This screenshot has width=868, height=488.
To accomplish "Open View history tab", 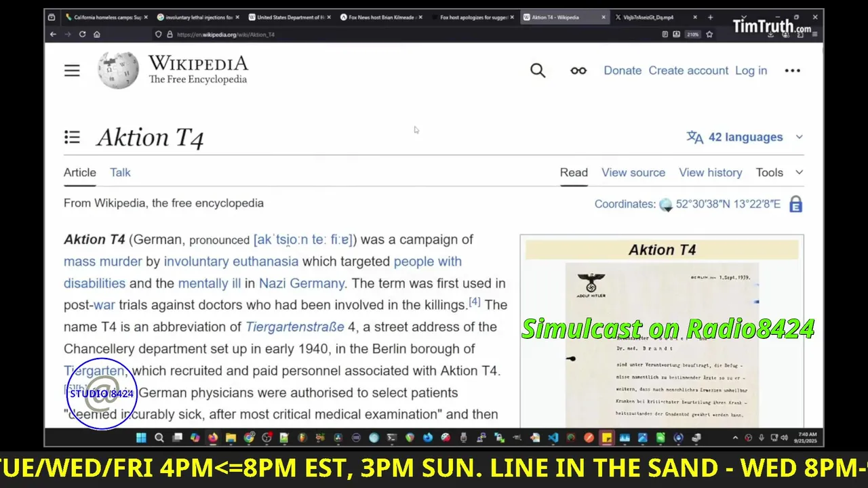I will (x=711, y=172).
